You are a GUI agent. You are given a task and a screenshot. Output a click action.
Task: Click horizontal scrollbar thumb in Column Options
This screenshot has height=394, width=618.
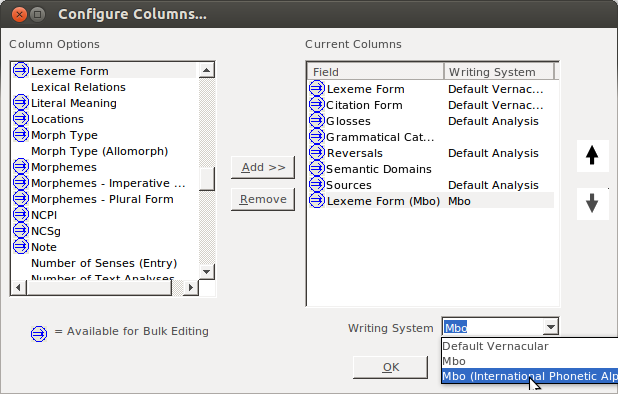click(x=99, y=288)
